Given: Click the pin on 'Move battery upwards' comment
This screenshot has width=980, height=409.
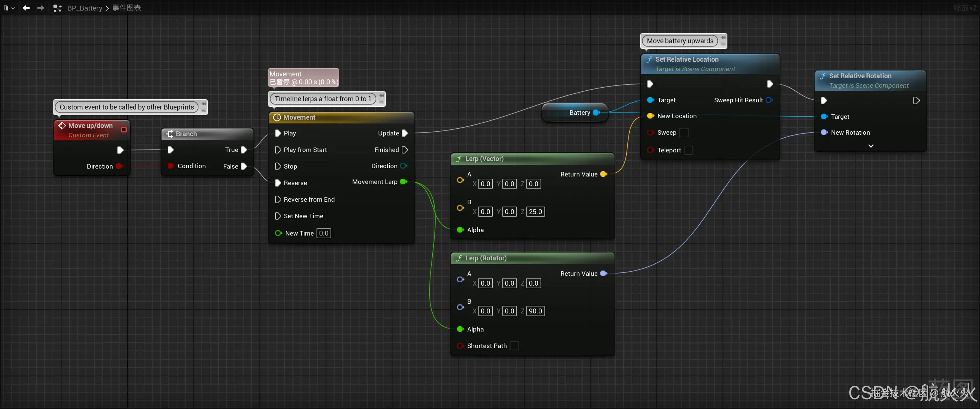Looking at the screenshot, I should pyautogui.click(x=723, y=38).
